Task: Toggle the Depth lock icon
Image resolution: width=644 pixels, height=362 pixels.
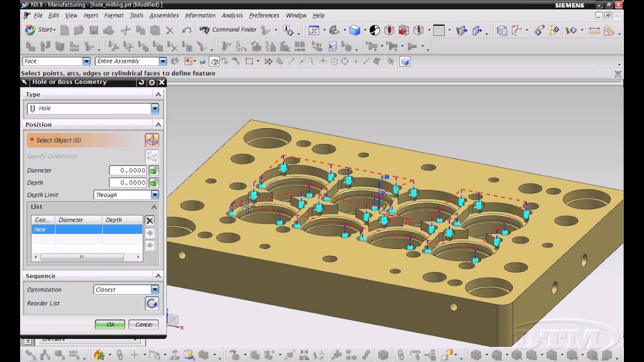Action: pyautogui.click(x=154, y=183)
